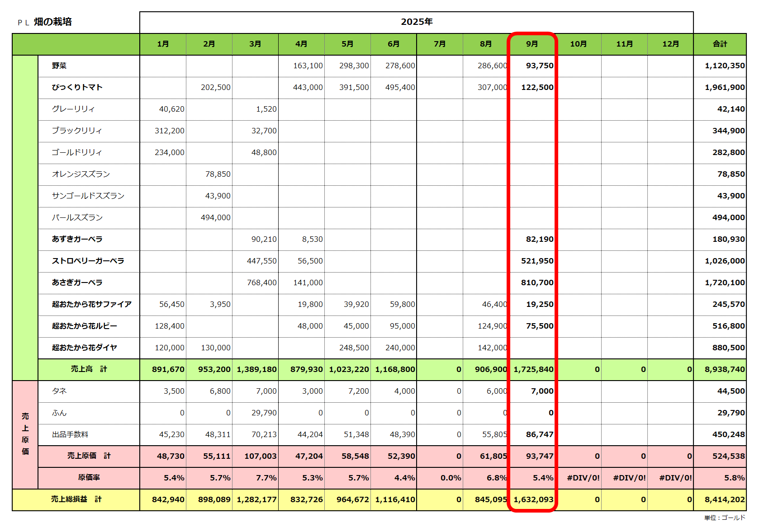
Task: Select the 1月 column header
Action: [163, 44]
